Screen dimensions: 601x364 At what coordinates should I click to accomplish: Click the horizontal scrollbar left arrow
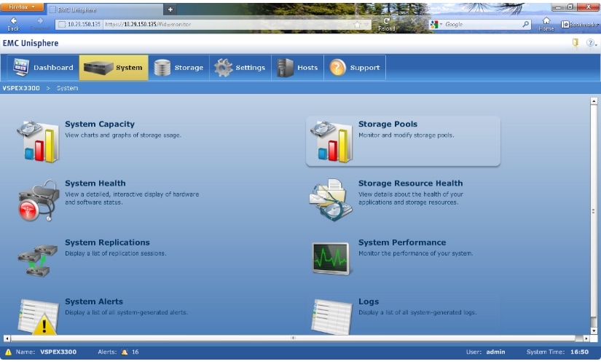(7, 339)
